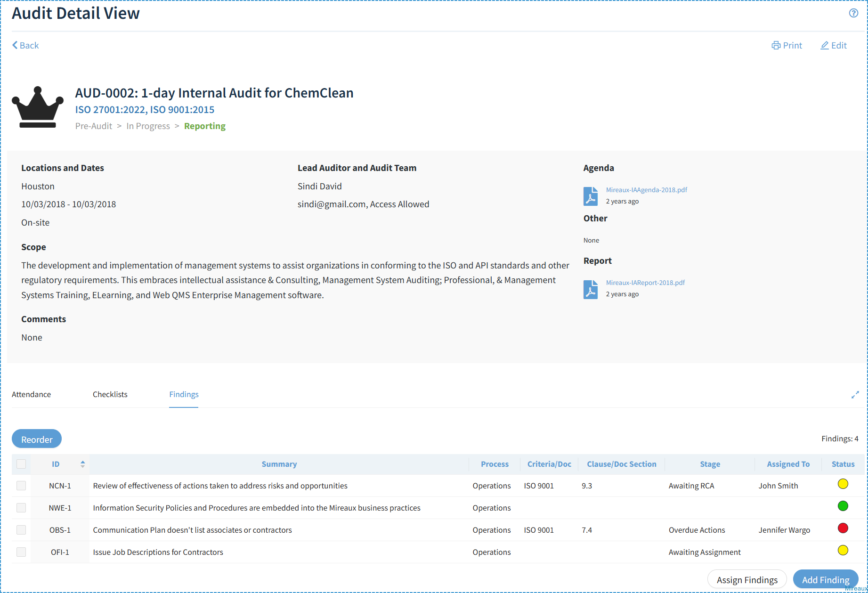The width and height of the screenshot is (868, 593).
Task: Select the Pre-Audit stage in breadcrumb
Action: 94,126
